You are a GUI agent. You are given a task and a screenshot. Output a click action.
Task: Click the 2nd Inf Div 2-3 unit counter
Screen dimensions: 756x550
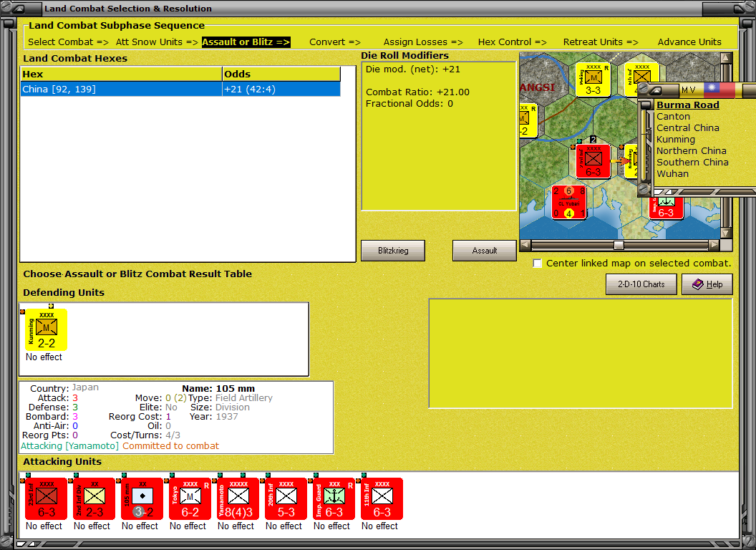point(92,499)
